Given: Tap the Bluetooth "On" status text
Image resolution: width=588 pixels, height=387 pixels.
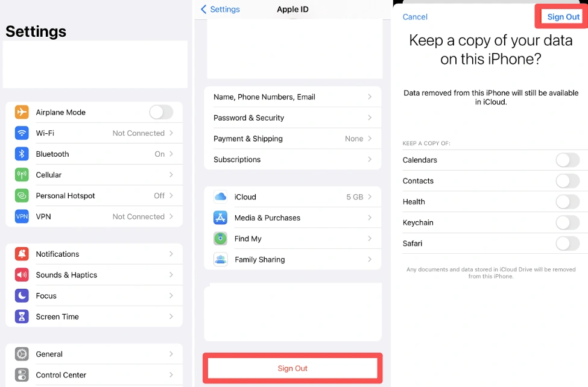Looking at the screenshot, I should [x=159, y=154].
